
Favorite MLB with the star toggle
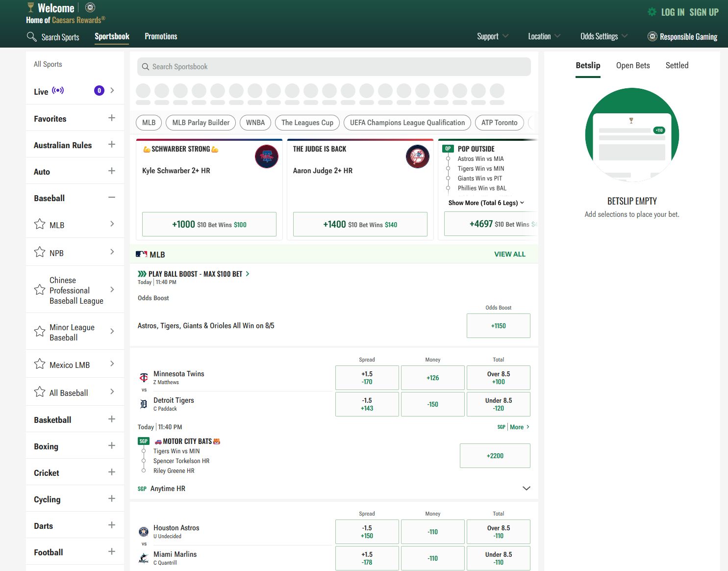click(40, 224)
